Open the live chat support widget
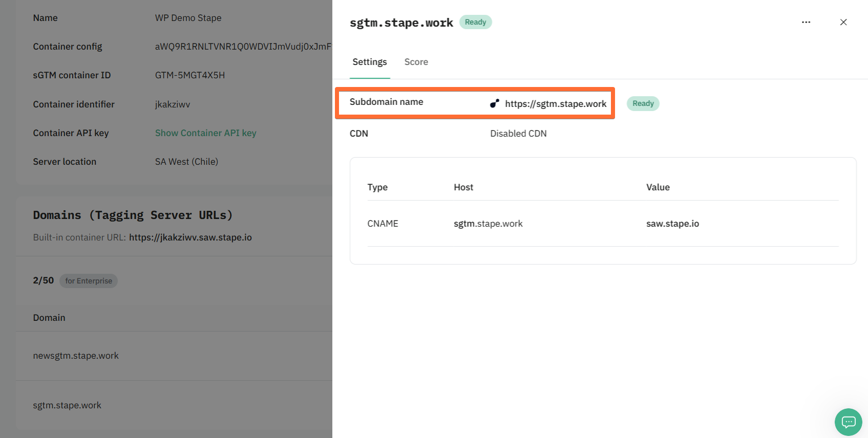Screen dimensions: 868x438 849,422
